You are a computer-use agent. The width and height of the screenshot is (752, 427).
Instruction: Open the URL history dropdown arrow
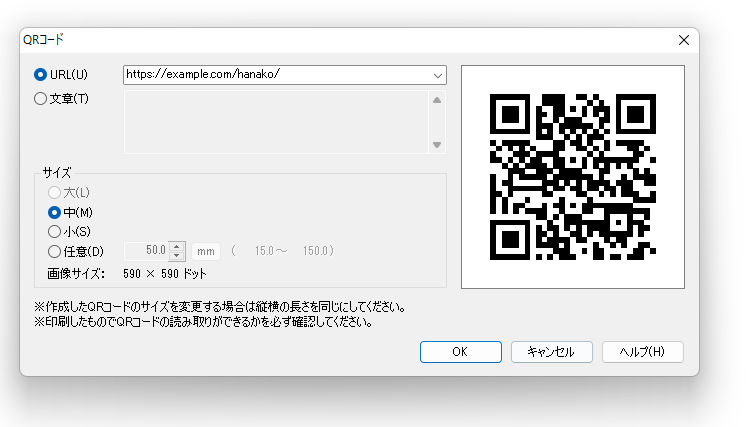(x=437, y=75)
